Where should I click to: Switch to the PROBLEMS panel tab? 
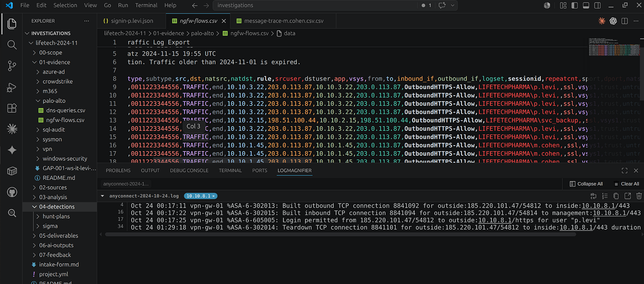click(x=118, y=170)
